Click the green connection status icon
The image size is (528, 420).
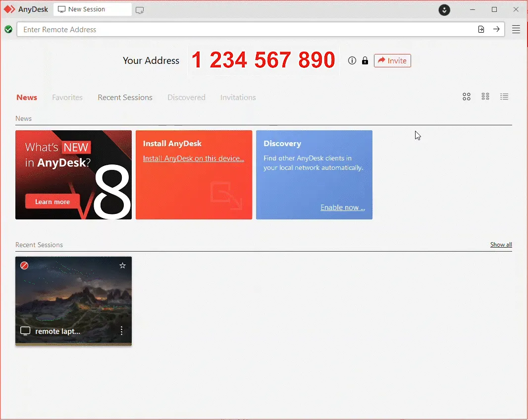8,29
